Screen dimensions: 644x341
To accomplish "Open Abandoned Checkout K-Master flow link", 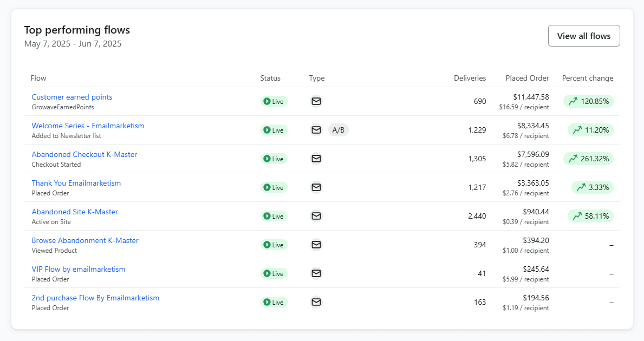I will point(84,155).
